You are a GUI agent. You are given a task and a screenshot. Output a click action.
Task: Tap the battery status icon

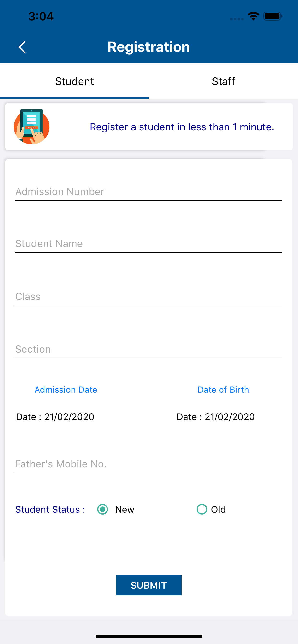273,16
